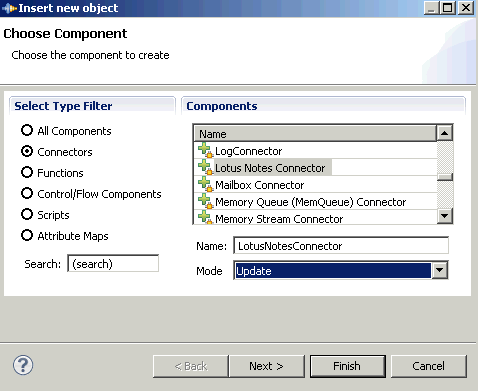Click the Name column header
This screenshot has height=391, width=478.
pyautogui.click(x=315, y=134)
